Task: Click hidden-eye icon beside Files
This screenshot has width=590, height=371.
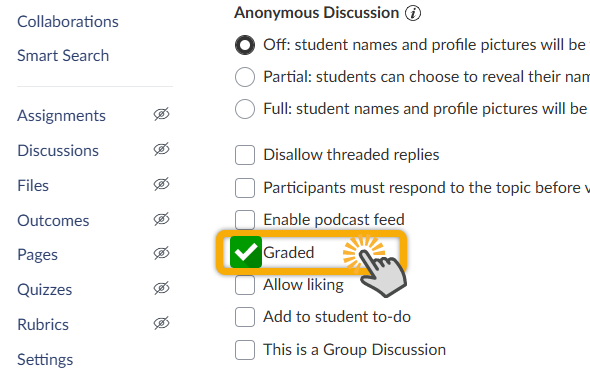Action: point(161,184)
